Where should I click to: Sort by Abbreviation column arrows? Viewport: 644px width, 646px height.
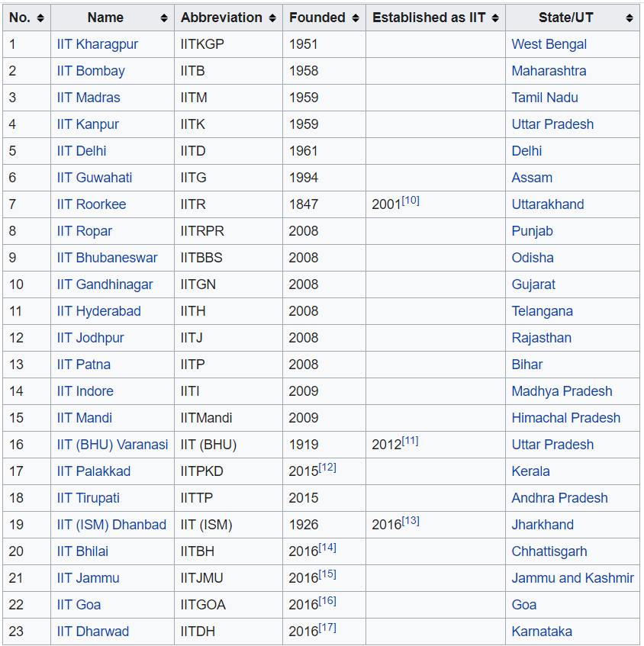tap(272, 18)
